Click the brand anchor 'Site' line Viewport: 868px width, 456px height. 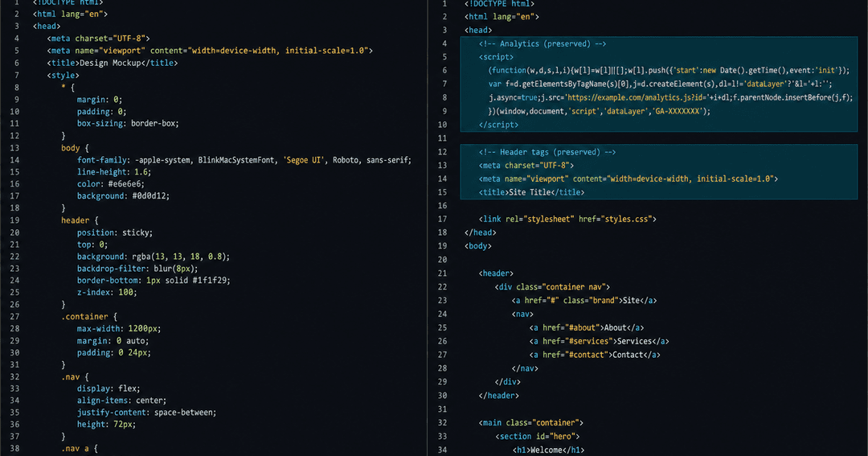[584, 300]
